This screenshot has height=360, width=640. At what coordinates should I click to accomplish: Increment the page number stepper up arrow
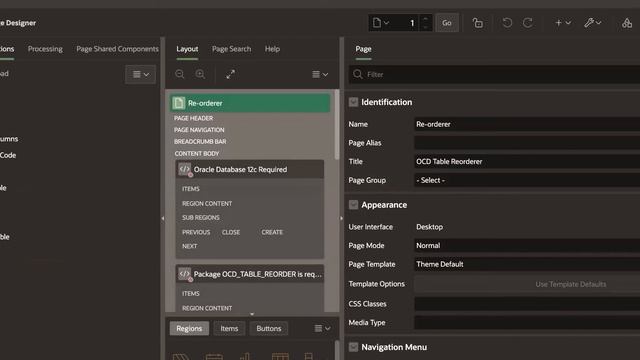pos(425,19)
